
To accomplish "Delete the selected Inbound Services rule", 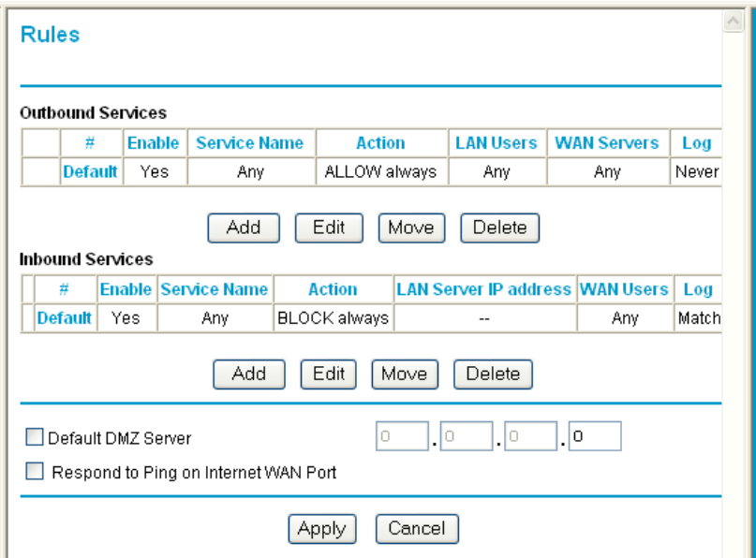I will (x=493, y=374).
